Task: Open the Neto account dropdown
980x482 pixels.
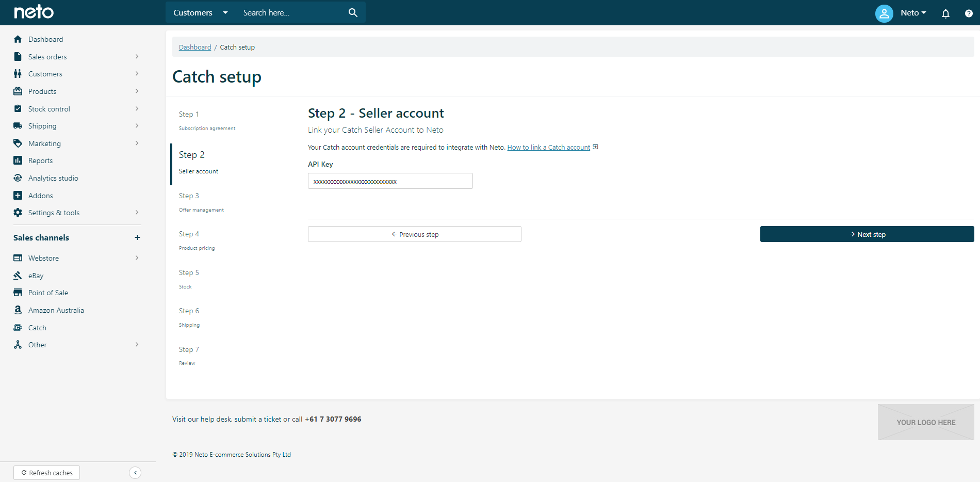Action: pyautogui.click(x=913, y=13)
